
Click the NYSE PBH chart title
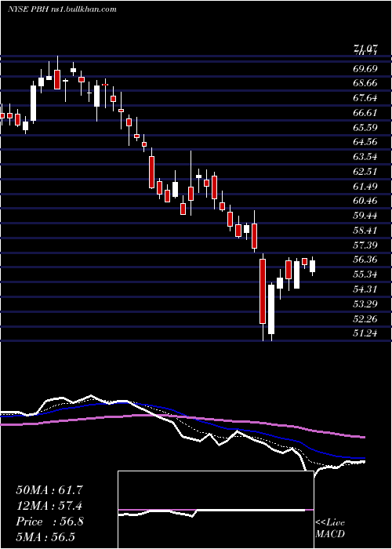click(x=62, y=9)
